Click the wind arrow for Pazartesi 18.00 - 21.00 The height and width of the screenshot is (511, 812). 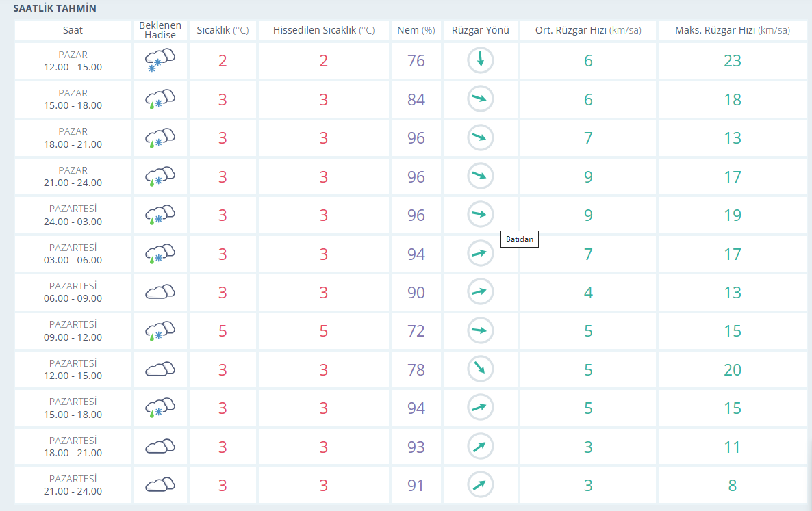point(481,446)
